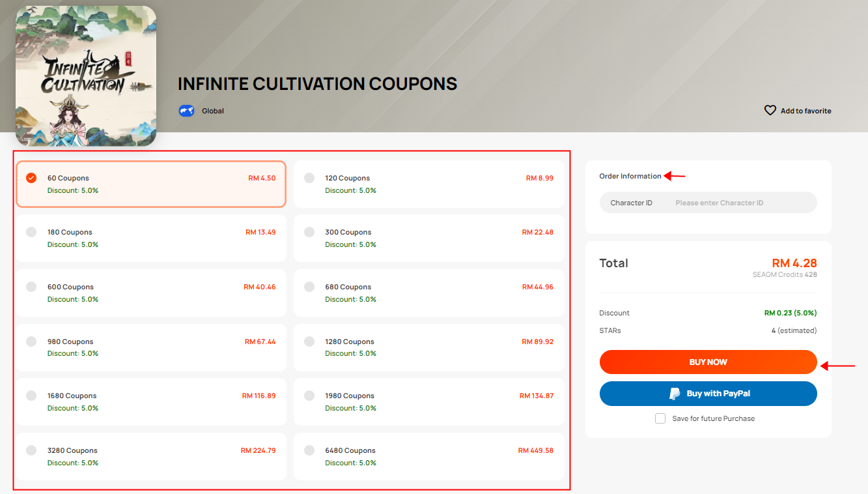This screenshot has height=494, width=868.
Task: Click the PayPal logo on the Buy with PayPal button
Action: coord(675,394)
